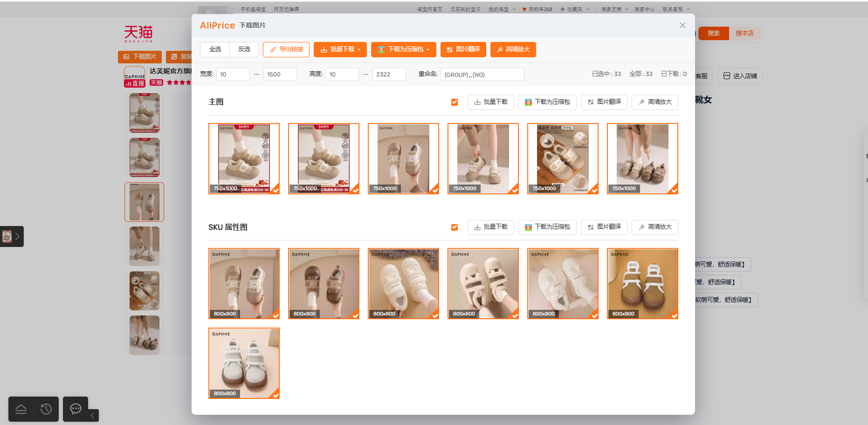
Task: Click the minimum width field showing 10
Action: click(233, 74)
